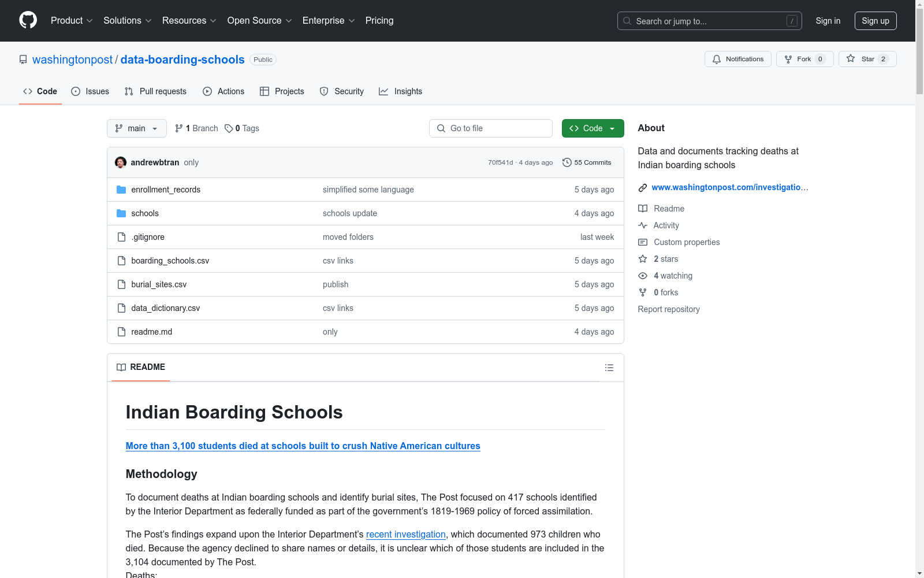View the 55 Commits history

587,162
